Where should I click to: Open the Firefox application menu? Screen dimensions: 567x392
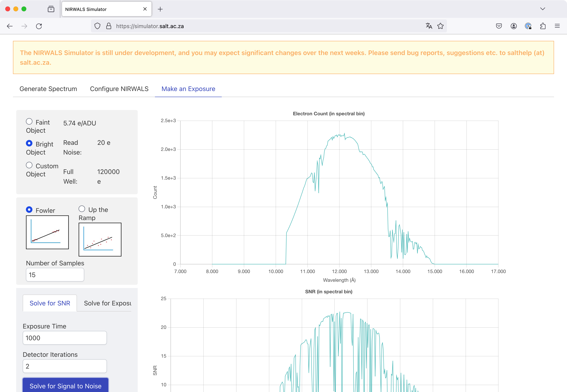pos(557,26)
